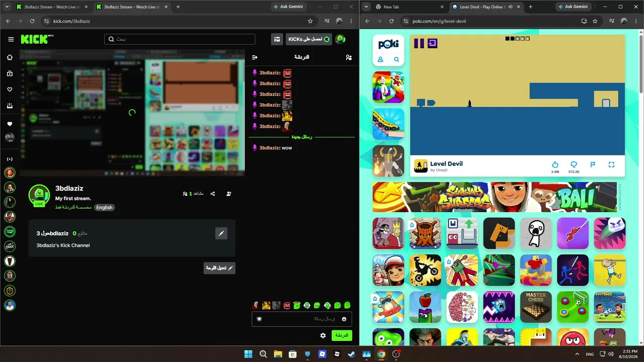Click the Poki logo
Viewport: 644px width, 362px height.
coord(388,43)
